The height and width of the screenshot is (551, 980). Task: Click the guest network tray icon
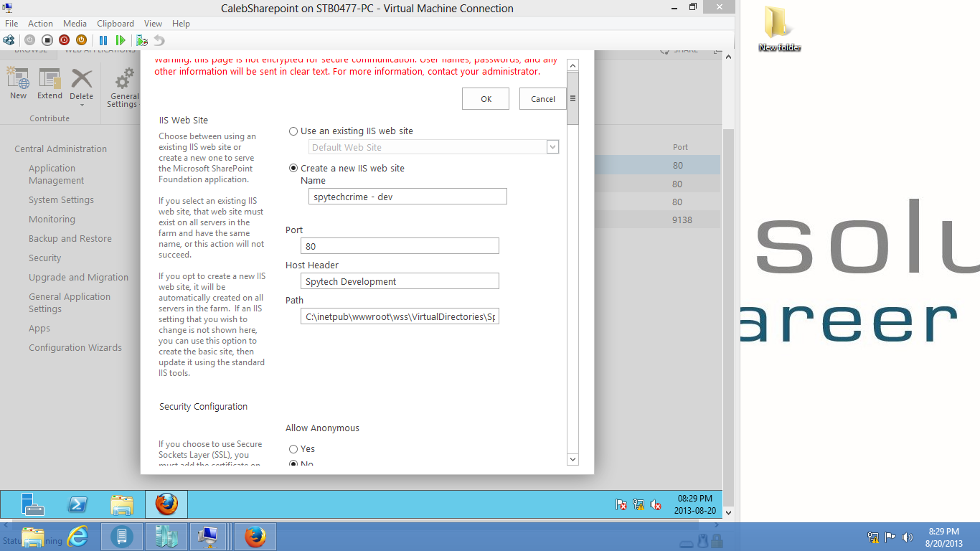[x=639, y=504]
